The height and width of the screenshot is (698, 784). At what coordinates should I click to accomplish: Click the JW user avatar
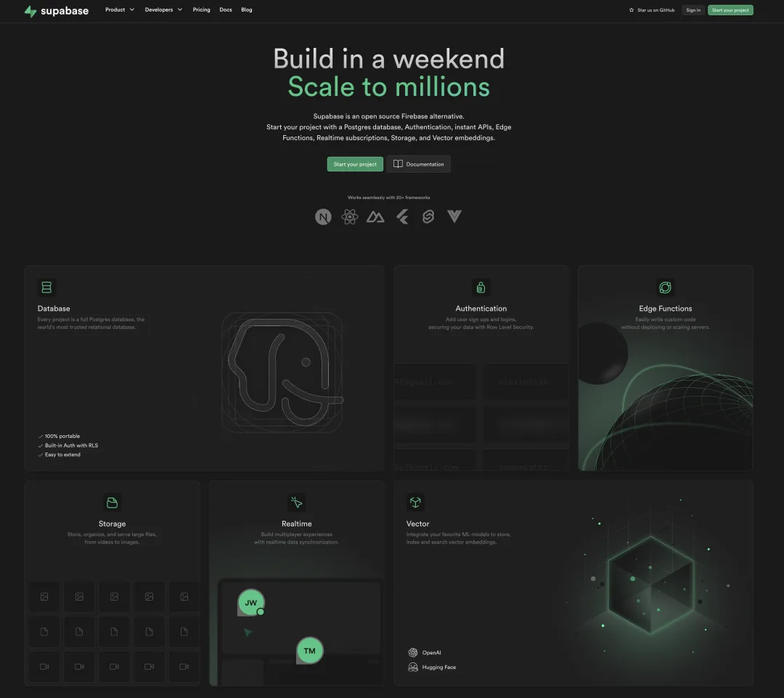click(x=251, y=602)
